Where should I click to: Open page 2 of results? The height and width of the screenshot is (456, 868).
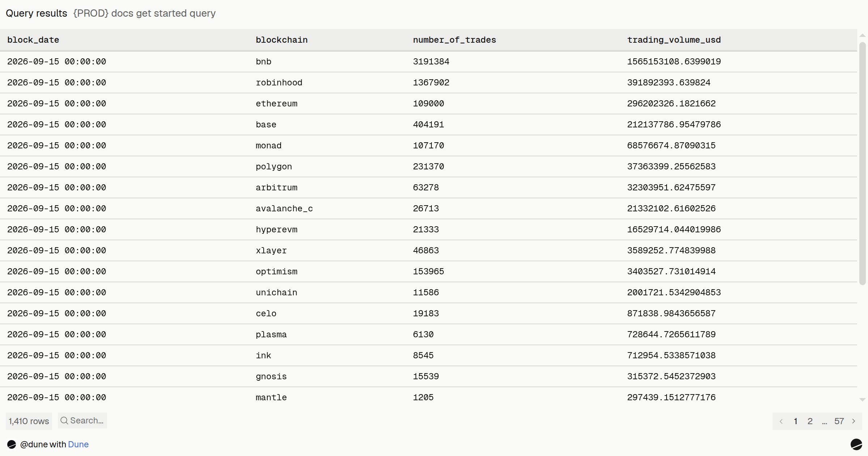pyautogui.click(x=810, y=421)
